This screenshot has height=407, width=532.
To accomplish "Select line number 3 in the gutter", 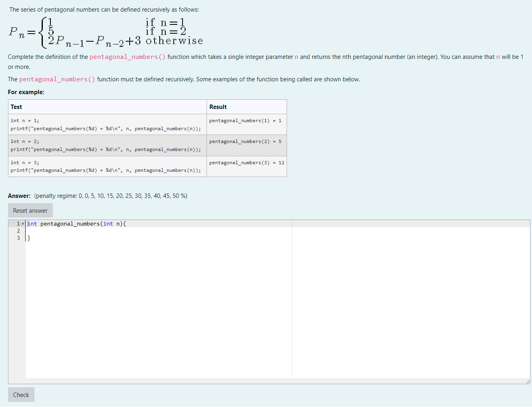I will pos(18,238).
